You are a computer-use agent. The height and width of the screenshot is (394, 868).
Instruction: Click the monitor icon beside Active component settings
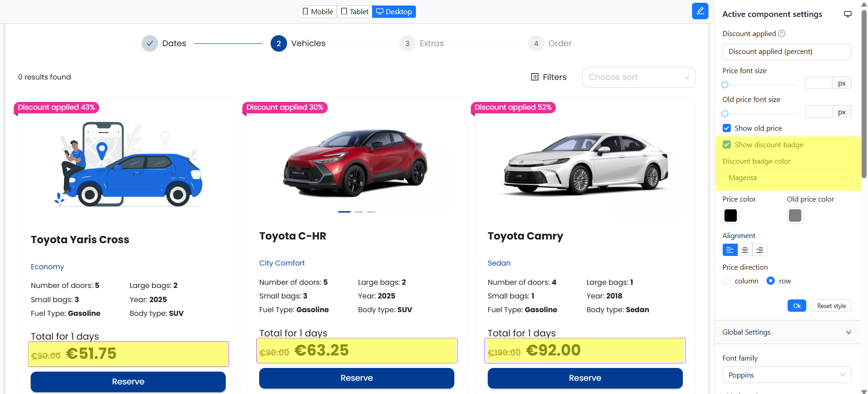(847, 14)
